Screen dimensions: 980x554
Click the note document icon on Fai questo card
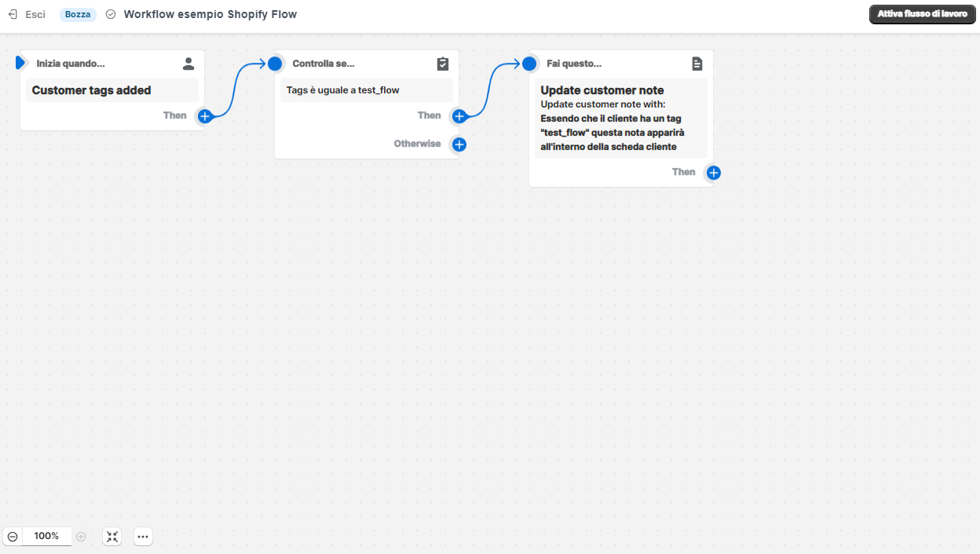click(x=697, y=64)
